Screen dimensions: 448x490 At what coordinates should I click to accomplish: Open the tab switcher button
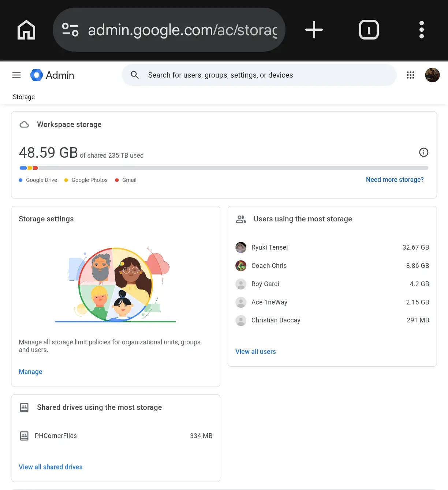pos(369,30)
